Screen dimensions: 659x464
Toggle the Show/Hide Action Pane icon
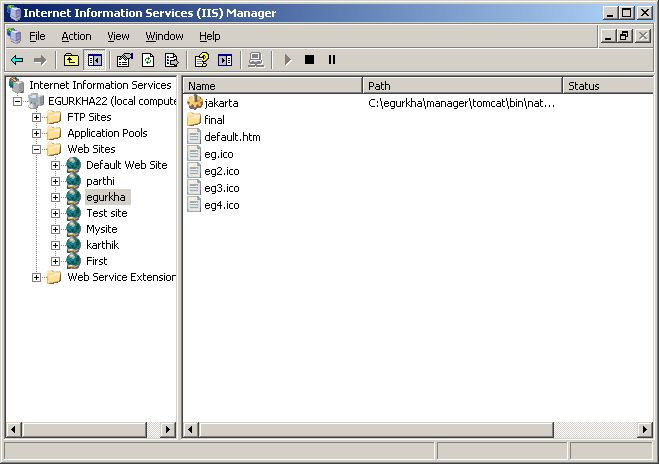tap(225, 60)
